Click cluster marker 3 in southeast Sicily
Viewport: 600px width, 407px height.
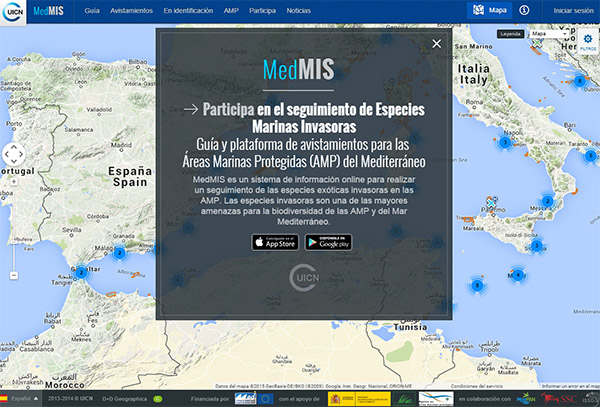(536, 246)
